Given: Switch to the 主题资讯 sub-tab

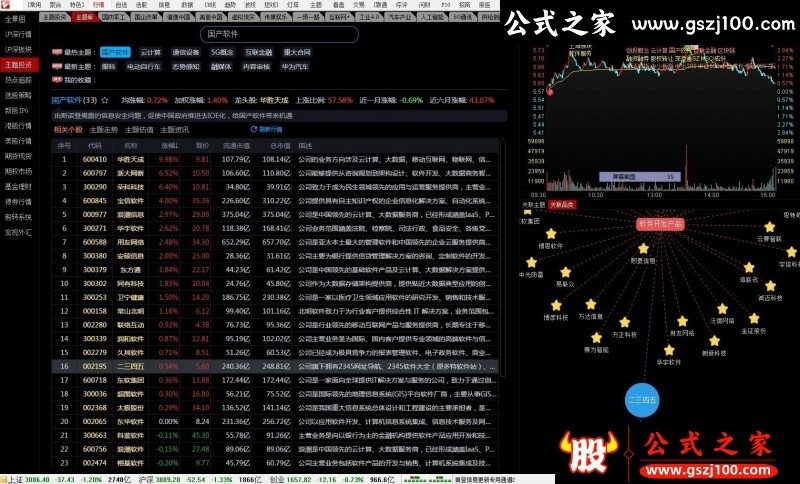Looking at the screenshot, I should pos(174,130).
